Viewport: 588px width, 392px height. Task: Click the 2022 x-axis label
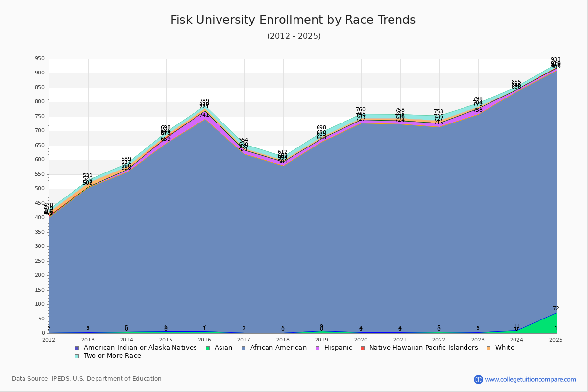(439, 340)
